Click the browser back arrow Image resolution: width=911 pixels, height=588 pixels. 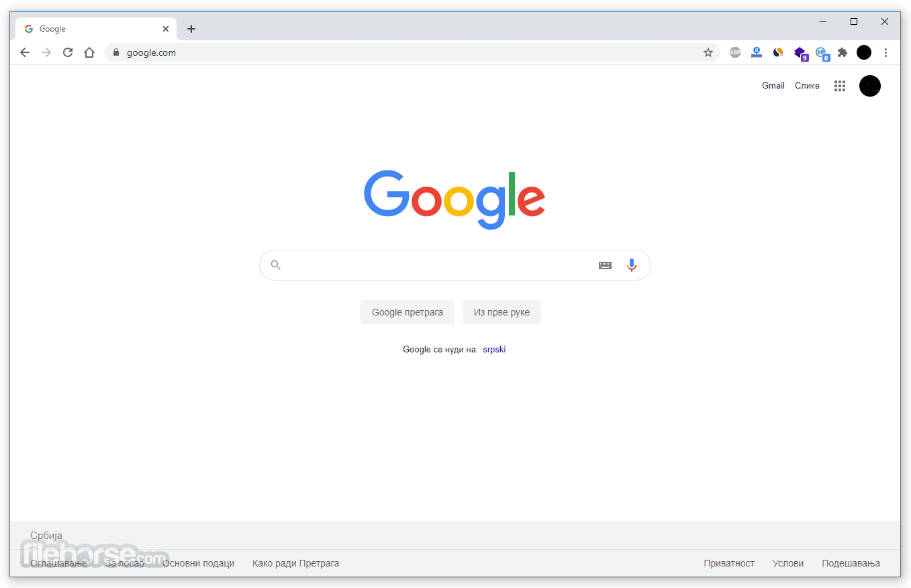(x=25, y=52)
